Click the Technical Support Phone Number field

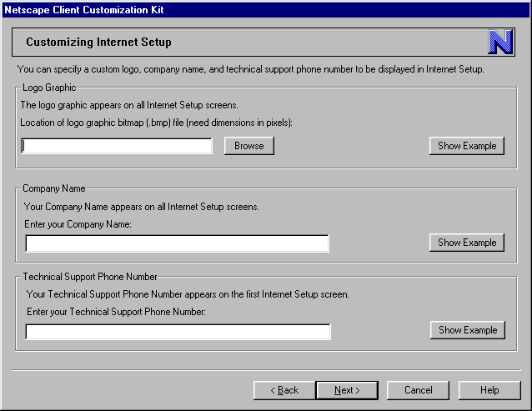coord(178,332)
